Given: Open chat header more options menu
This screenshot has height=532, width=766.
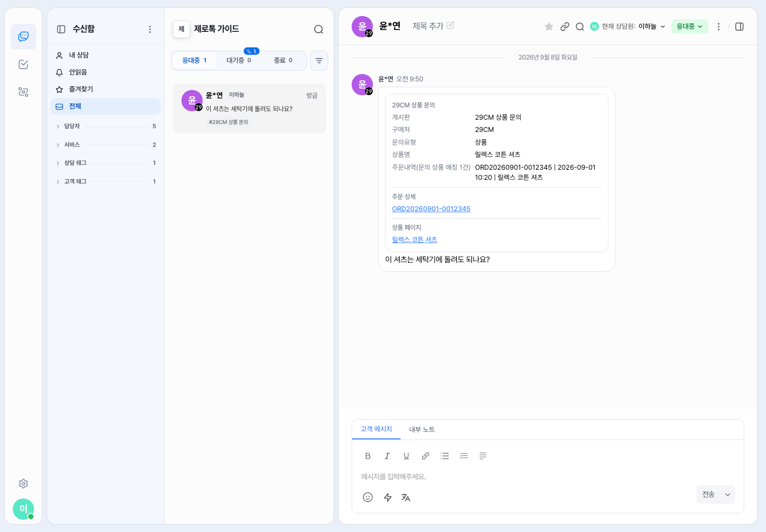Looking at the screenshot, I should 719,27.
